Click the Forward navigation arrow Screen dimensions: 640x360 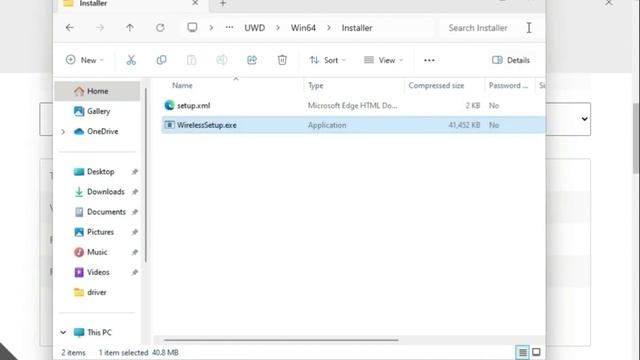coord(100,28)
